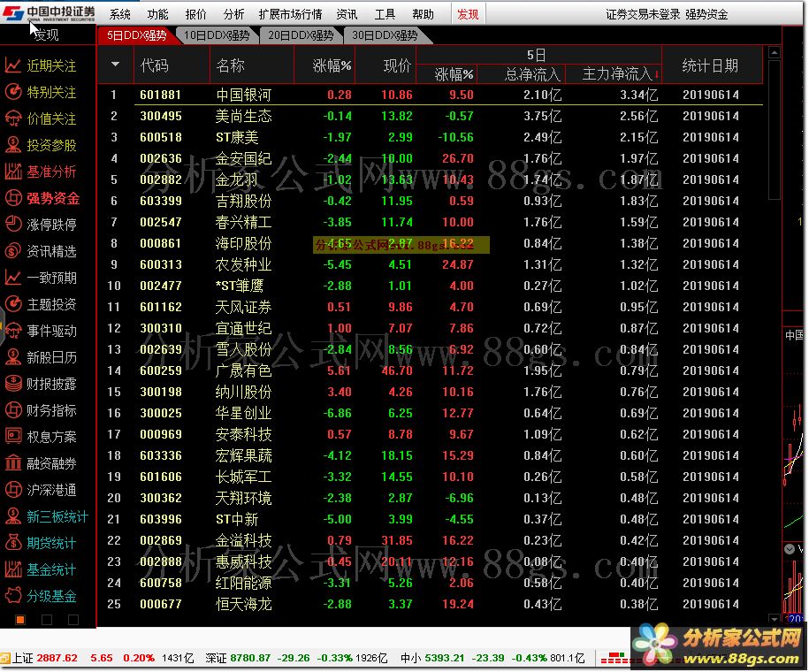Viewport: 809px width, 672px height.
Task: Select stock code 600259
Action: [x=160, y=370]
